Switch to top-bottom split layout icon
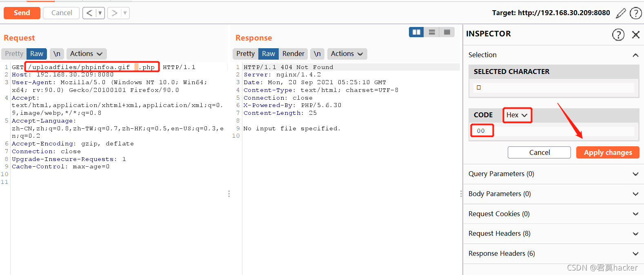644x275 pixels. coord(432,32)
